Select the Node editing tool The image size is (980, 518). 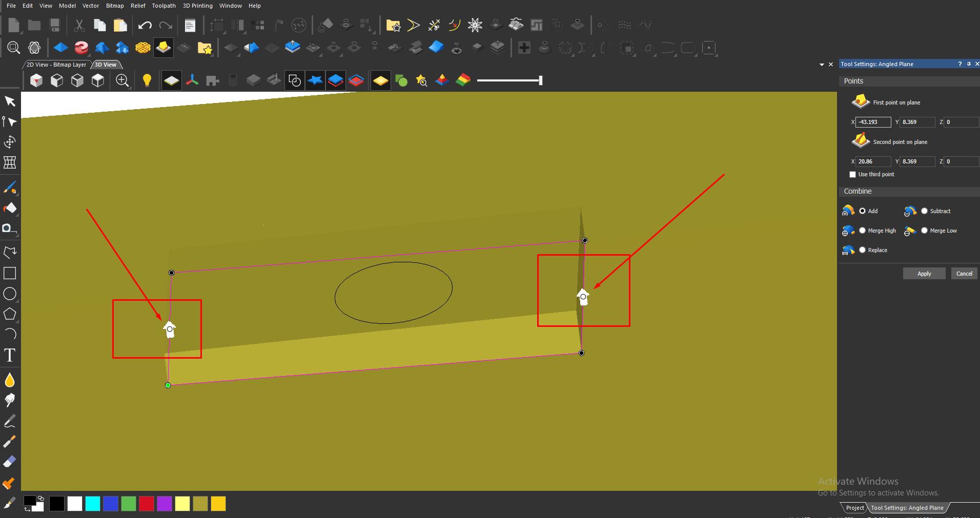coord(10,122)
